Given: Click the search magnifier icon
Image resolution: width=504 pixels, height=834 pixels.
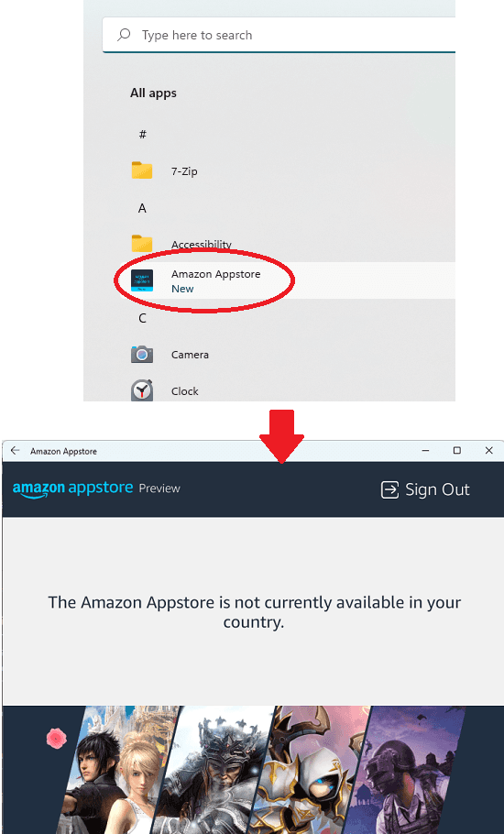Looking at the screenshot, I should point(124,35).
